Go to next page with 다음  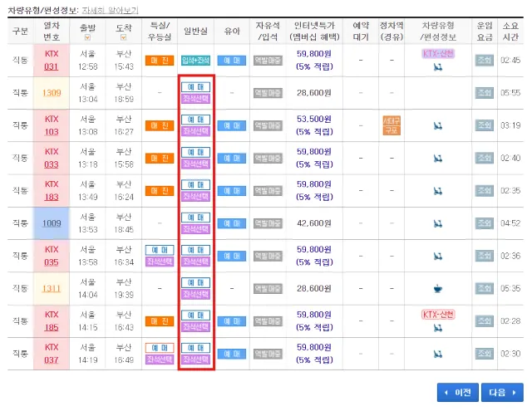501,392
